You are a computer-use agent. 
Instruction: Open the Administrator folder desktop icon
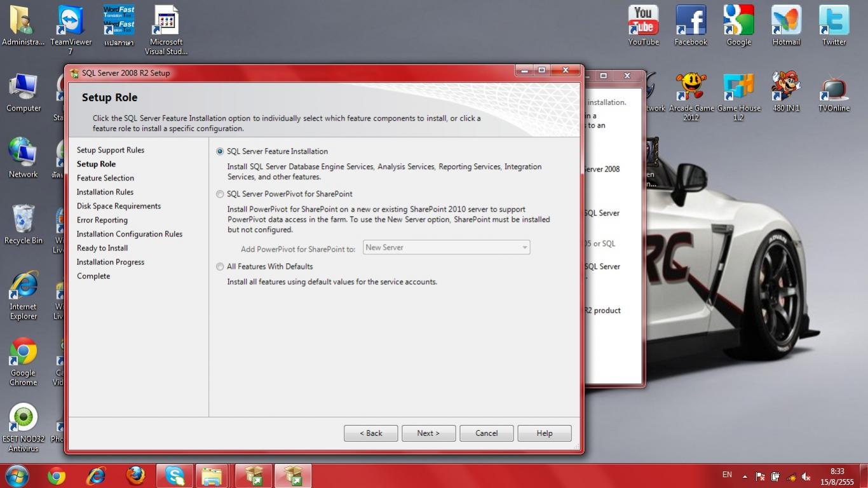[x=23, y=26]
